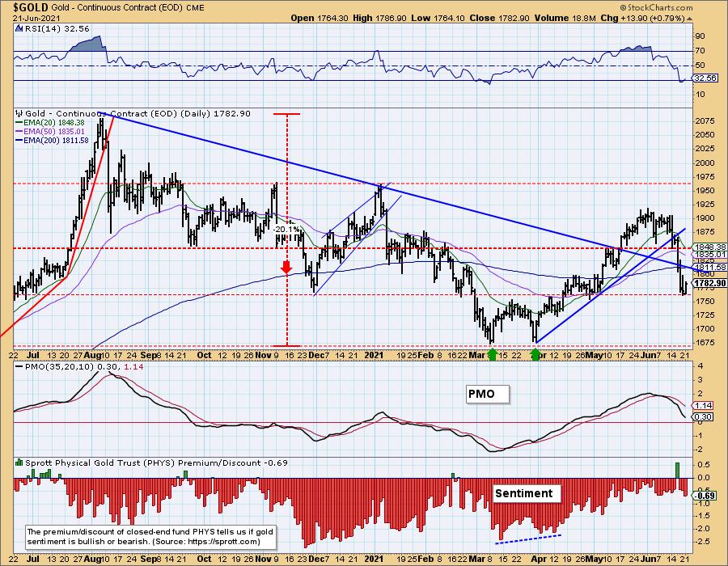Screen dimensions: 728x566
Task: Click the May label on bottom date axis
Action: pyautogui.click(x=593, y=559)
